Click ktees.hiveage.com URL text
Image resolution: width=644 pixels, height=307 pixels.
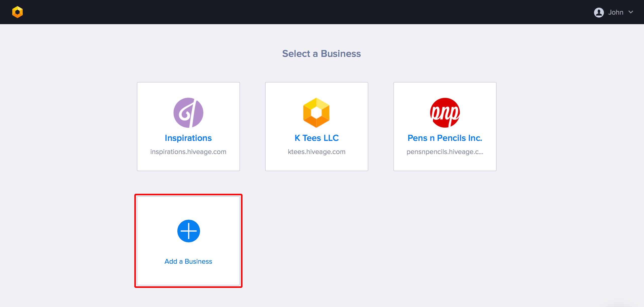pos(316,152)
